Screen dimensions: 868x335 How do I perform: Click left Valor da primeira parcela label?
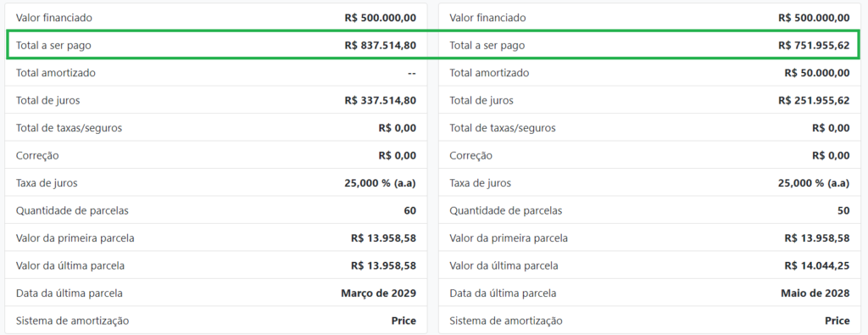click(75, 238)
